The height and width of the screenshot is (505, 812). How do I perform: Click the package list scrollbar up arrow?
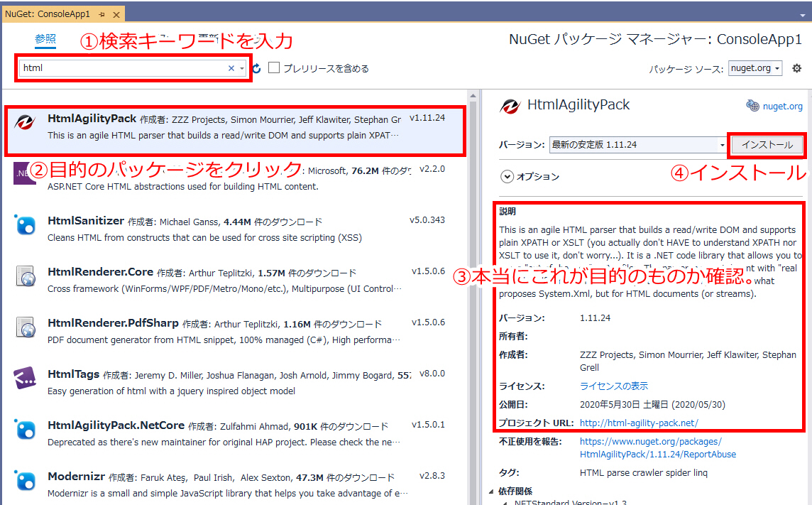(473, 96)
